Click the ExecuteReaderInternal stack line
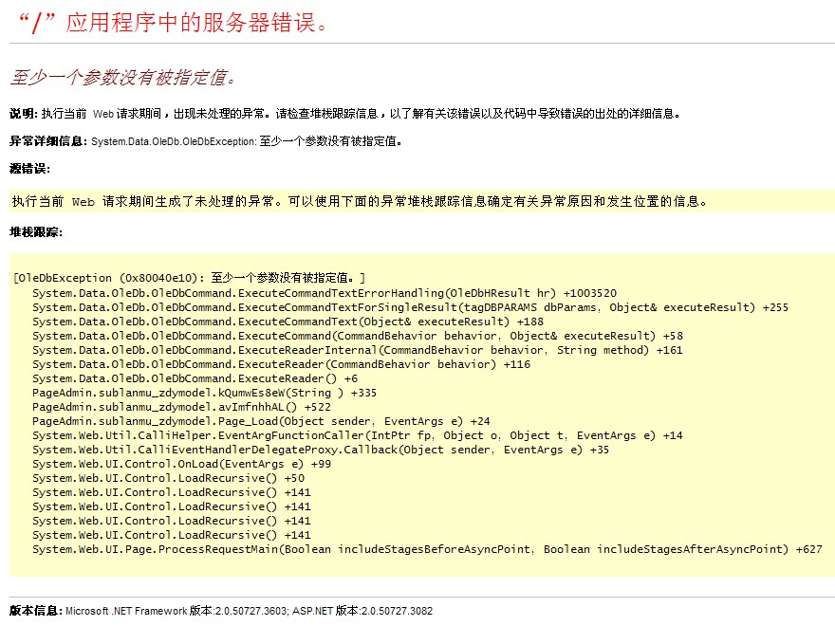Screen dimensions: 835x644 pos(357,350)
